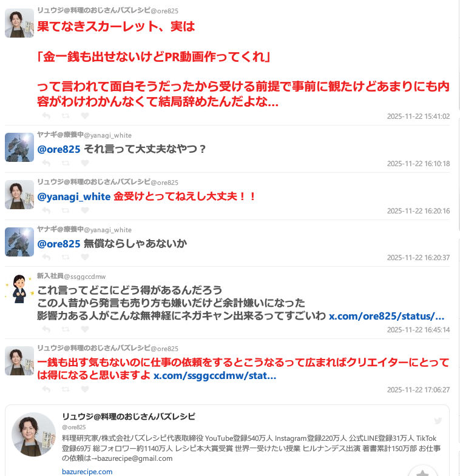
Task: Open the x.com/ssggccdmw/stat link
Action: point(215,375)
